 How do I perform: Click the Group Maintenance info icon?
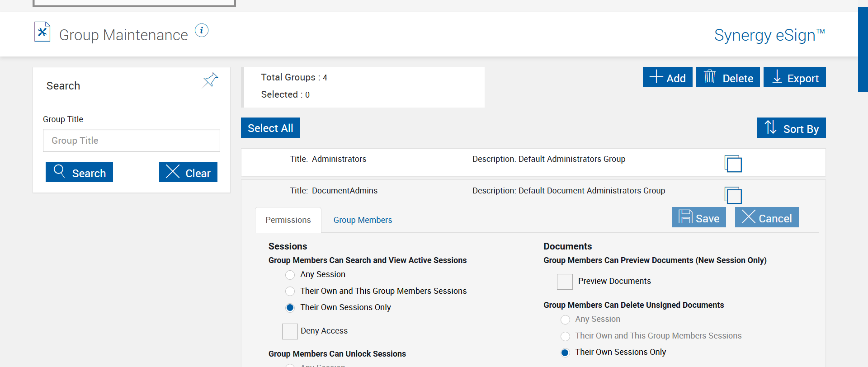[202, 30]
